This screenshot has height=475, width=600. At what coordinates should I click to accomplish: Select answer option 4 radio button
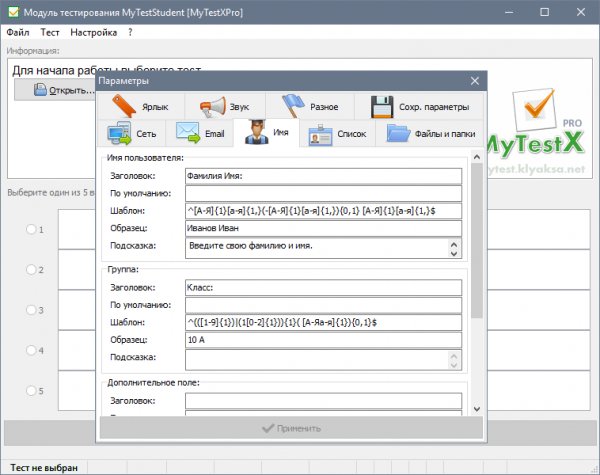(x=31, y=350)
